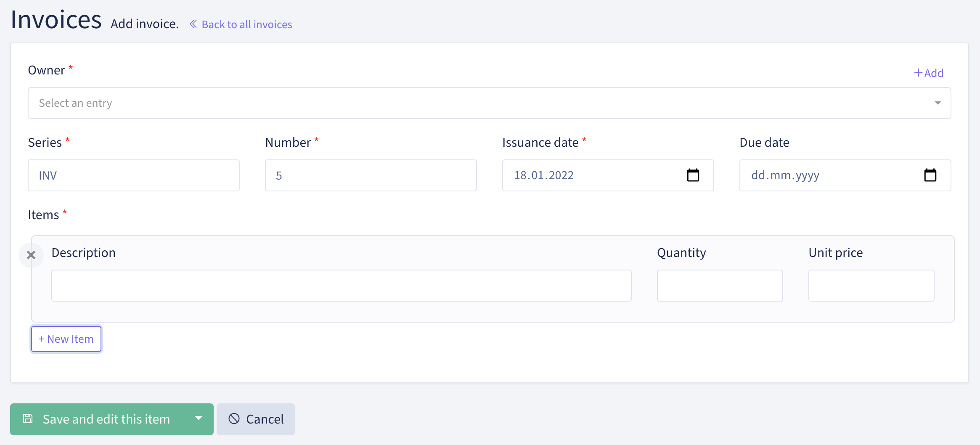Click the invoice Number field

pos(371,175)
